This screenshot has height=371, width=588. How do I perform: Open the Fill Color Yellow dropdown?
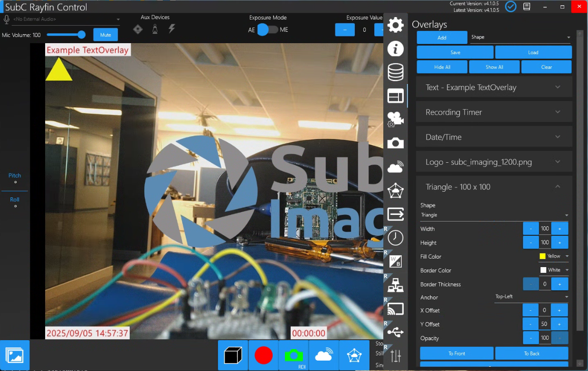coord(554,256)
